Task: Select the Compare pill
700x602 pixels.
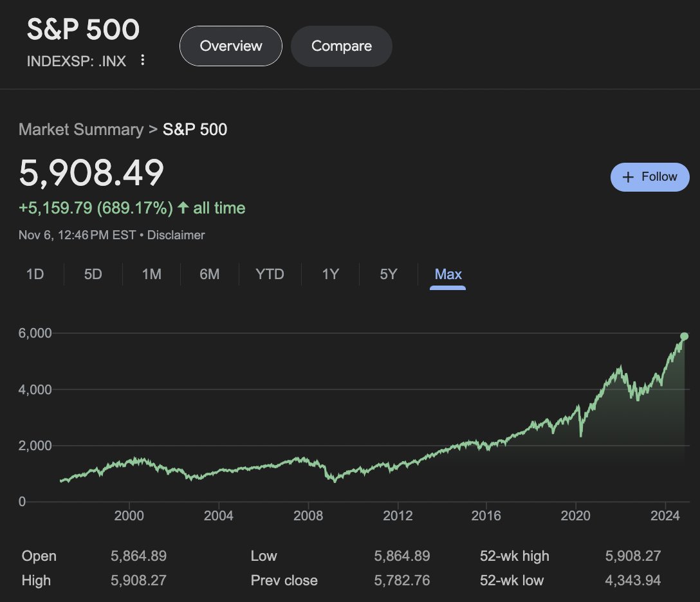Action: click(x=342, y=46)
